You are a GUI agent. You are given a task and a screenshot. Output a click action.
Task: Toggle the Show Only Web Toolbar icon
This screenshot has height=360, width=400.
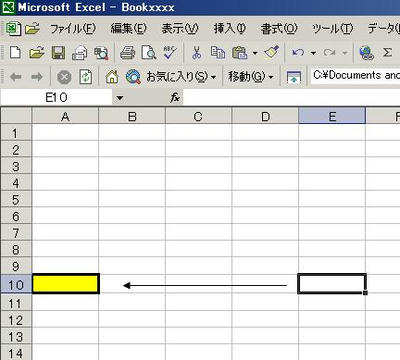(294, 77)
